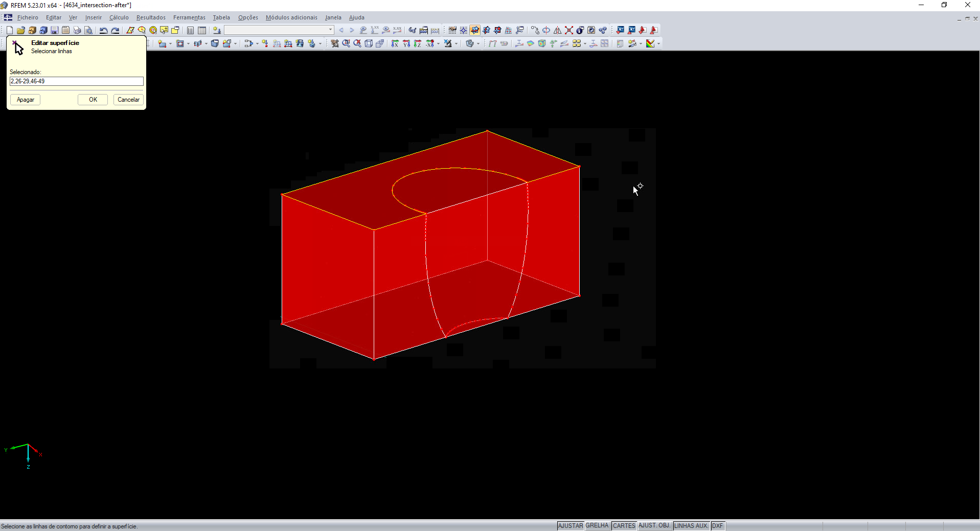Image resolution: width=980 pixels, height=531 pixels.
Task: Expand the new surface icon dropdown arrow
Action: click(x=170, y=44)
